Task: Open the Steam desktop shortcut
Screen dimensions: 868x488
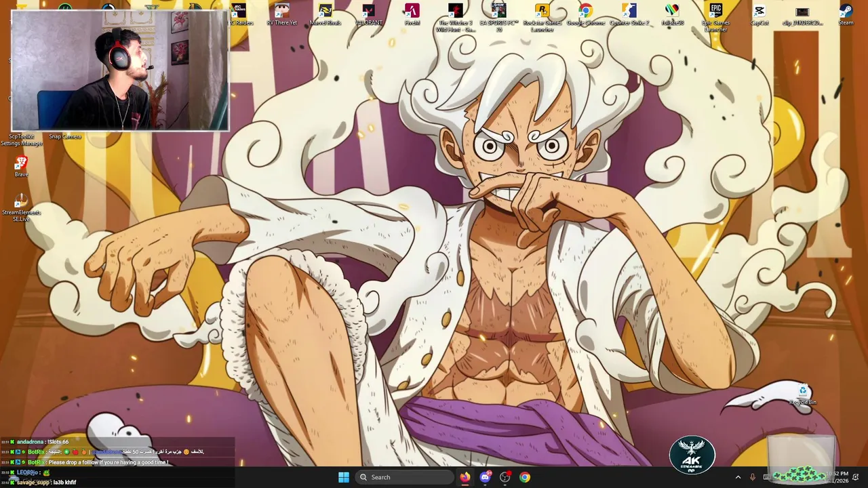Action: (x=846, y=14)
